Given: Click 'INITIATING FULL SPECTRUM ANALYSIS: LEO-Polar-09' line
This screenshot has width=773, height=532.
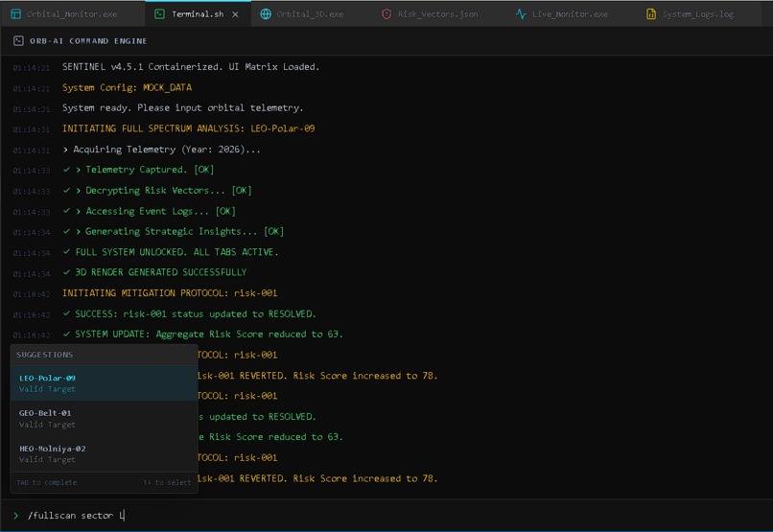Looking at the screenshot, I should pyautogui.click(x=188, y=128).
